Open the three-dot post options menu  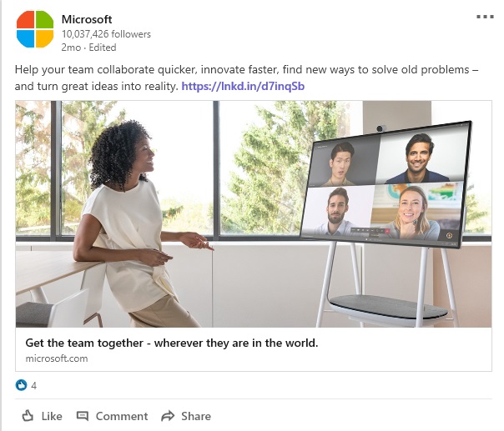[485, 17]
